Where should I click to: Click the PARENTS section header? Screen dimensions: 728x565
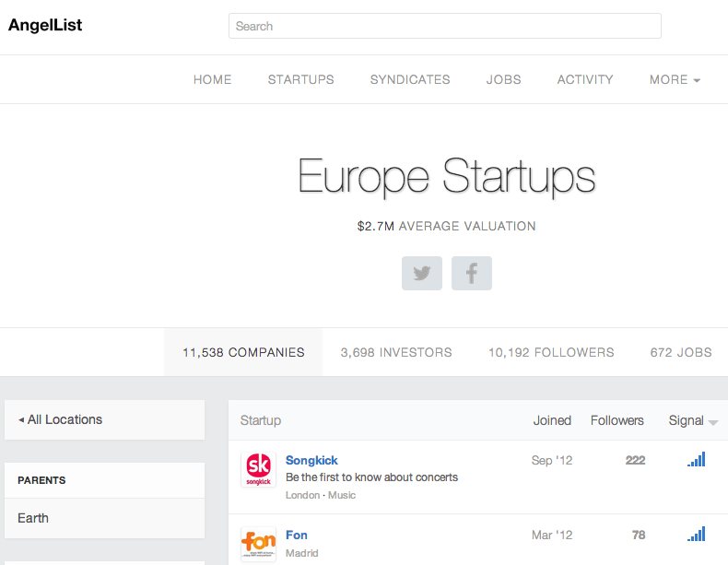point(41,480)
